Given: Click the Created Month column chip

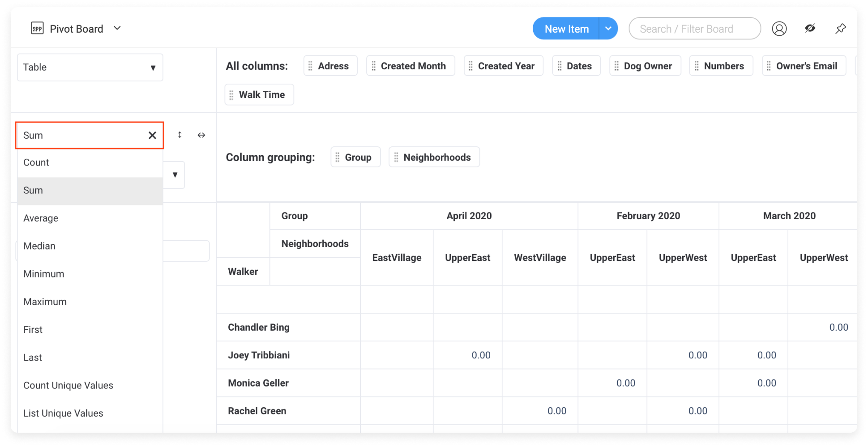Looking at the screenshot, I should 410,66.
